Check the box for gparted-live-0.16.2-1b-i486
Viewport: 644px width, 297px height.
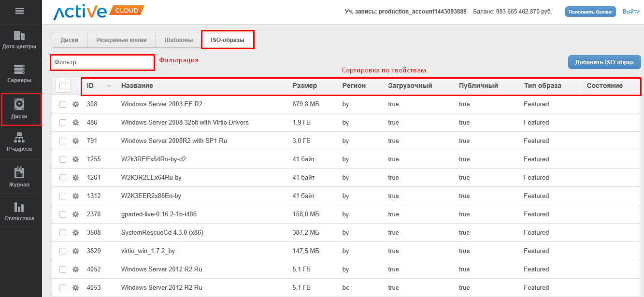(x=63, y=214)
